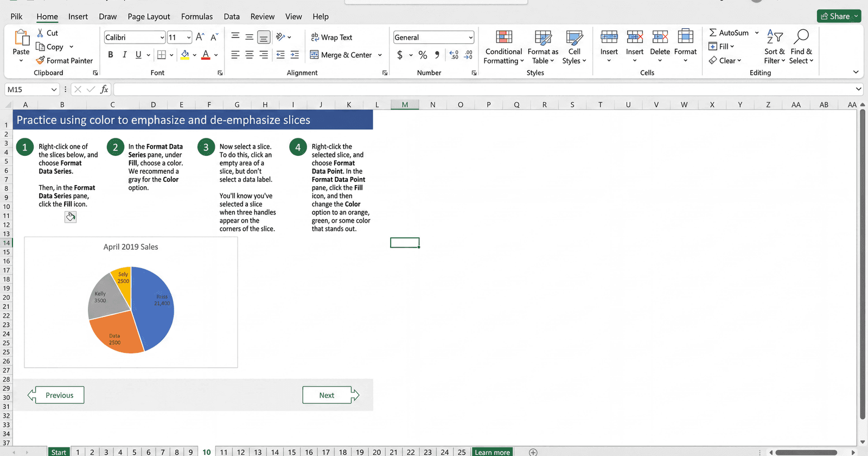
Task: Click the Copy icon
Action: pos(40,47)
